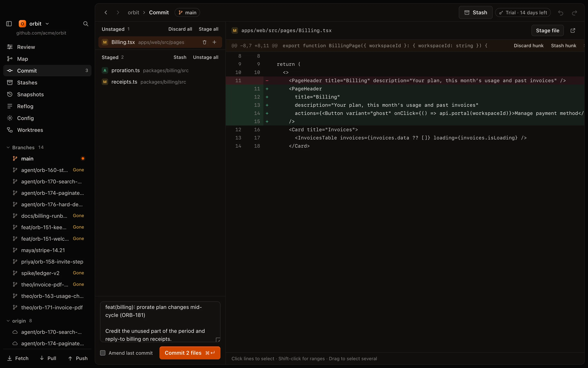
Task: Click the commit message text area
Action: 160,322
